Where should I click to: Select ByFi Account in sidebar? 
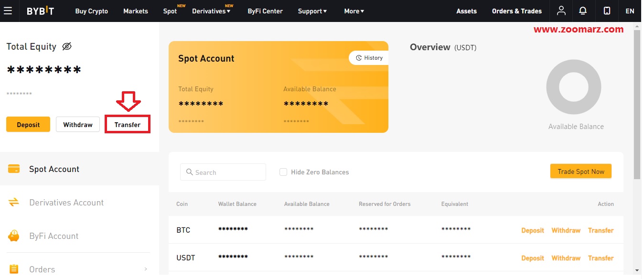79,236
